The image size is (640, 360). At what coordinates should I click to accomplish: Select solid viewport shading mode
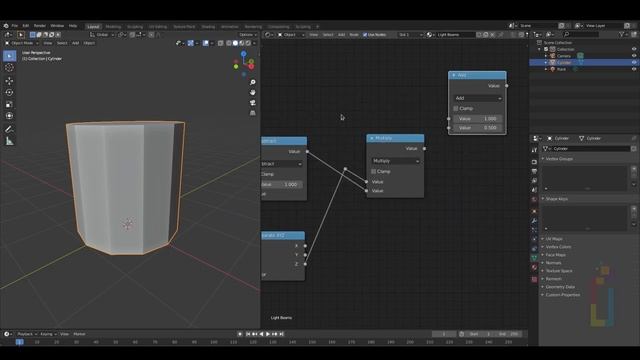235,43
